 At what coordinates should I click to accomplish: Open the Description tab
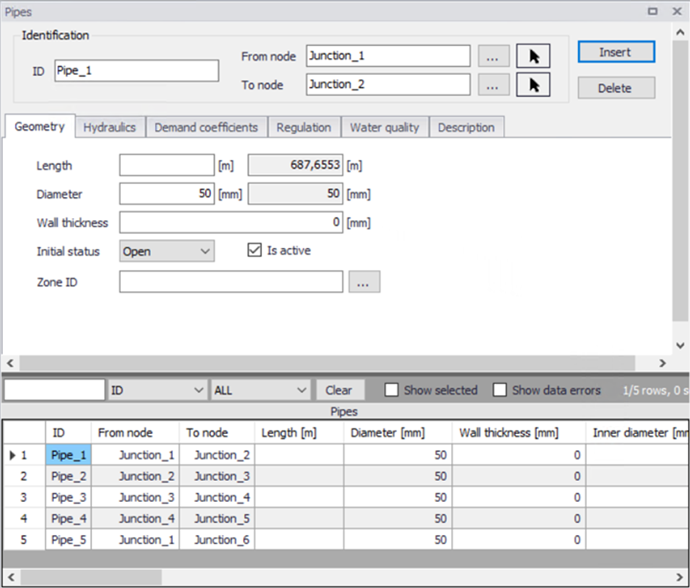coord(466,128)
